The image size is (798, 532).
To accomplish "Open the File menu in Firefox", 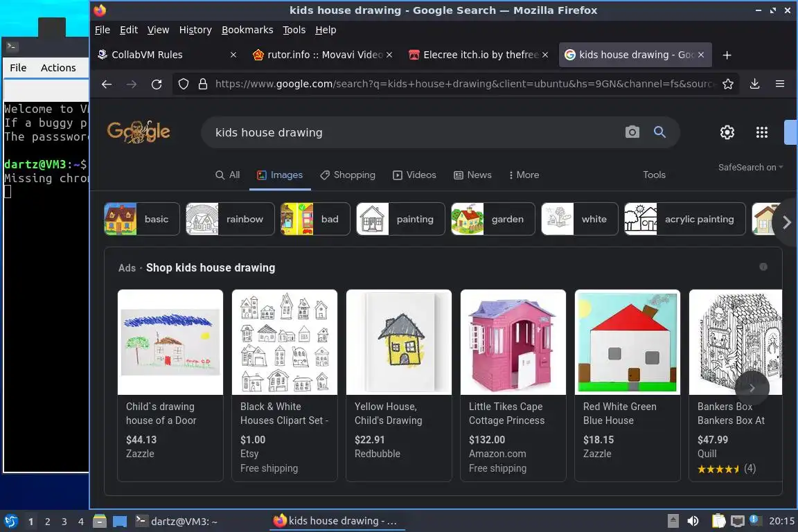I will click(103, 30).
